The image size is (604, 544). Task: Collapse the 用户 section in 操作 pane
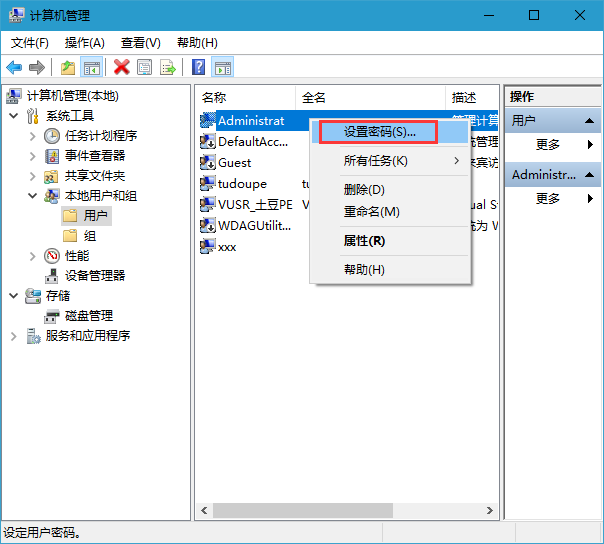pyautogui.click(x=589, y=121)
